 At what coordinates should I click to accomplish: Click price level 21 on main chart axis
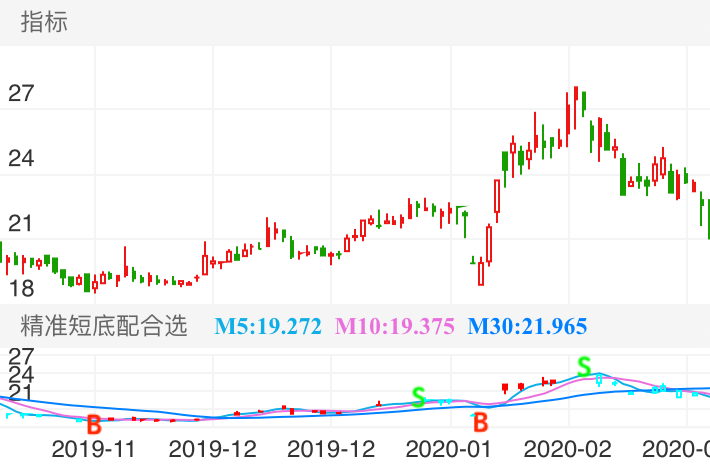[x=21, y=223]
